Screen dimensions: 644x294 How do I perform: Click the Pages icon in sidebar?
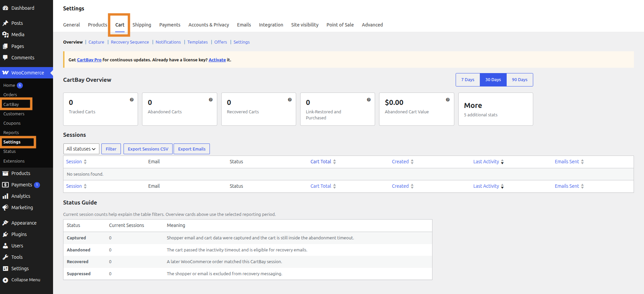pos(5,46)
